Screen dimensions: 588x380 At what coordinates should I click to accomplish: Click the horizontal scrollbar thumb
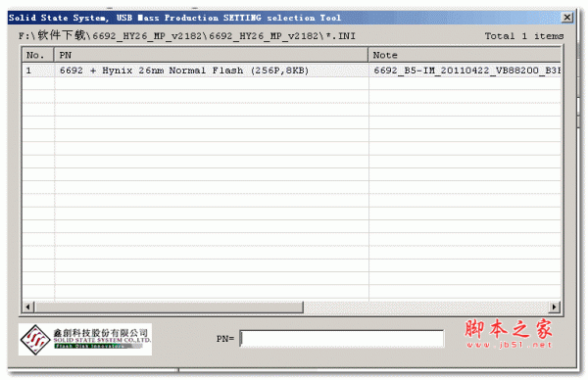pyautogui.click(x=169, y=307)
